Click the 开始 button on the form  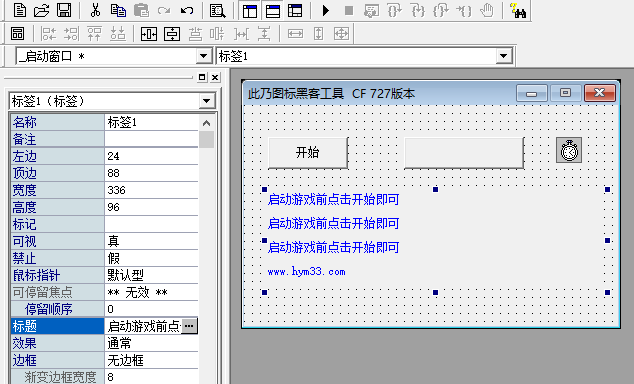tap(308, 152)
